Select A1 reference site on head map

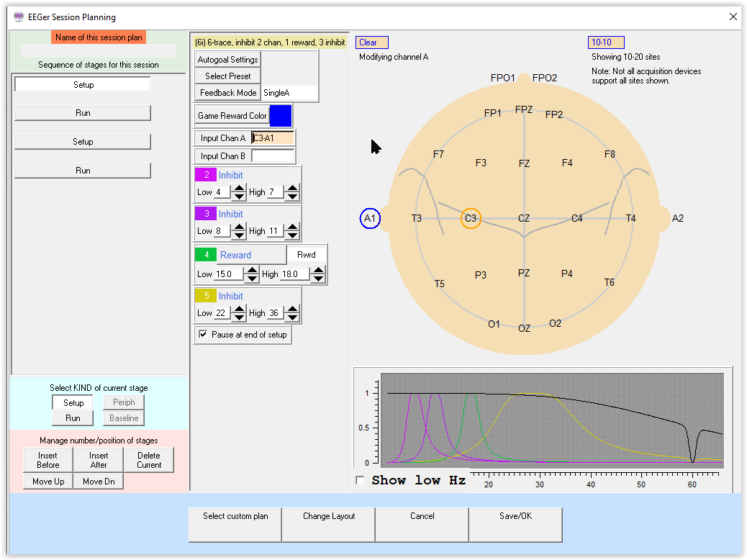click(x=370, y=218)
